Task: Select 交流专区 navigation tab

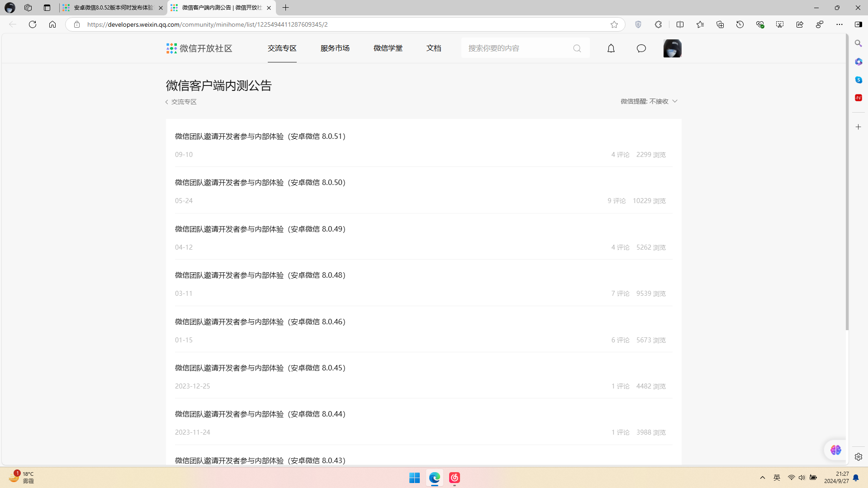Action: (282, 48)
